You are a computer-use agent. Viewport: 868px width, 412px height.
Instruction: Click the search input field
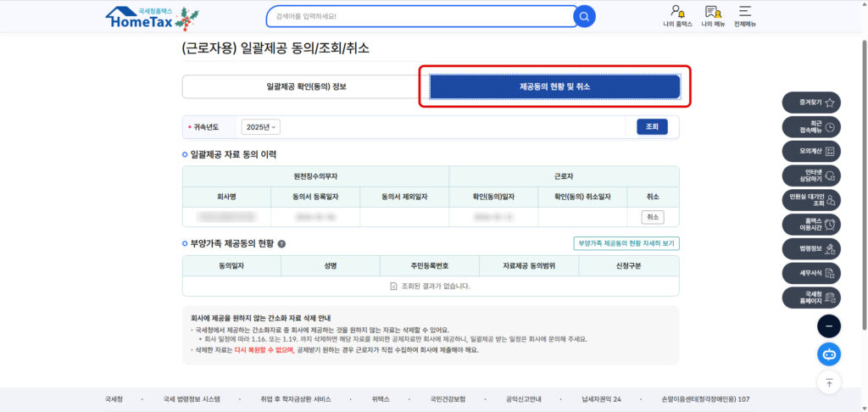click(420, 17)
